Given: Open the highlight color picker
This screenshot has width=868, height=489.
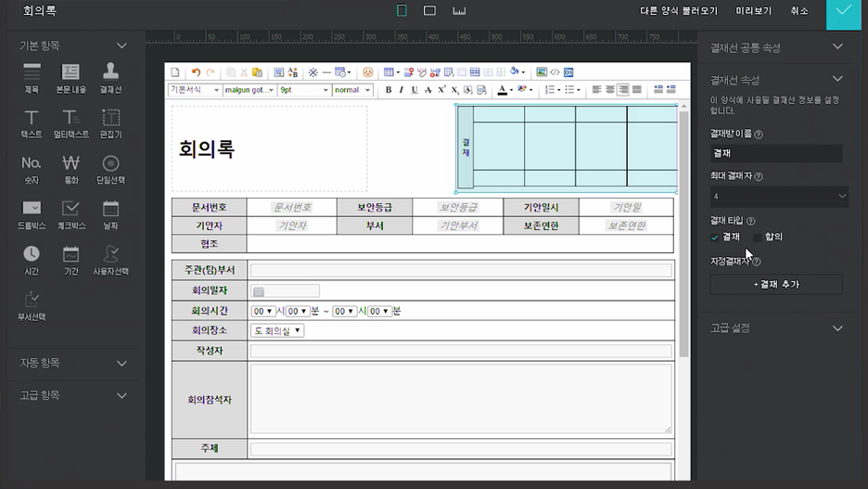Looking at the screenshot, I should coord(525,90).
